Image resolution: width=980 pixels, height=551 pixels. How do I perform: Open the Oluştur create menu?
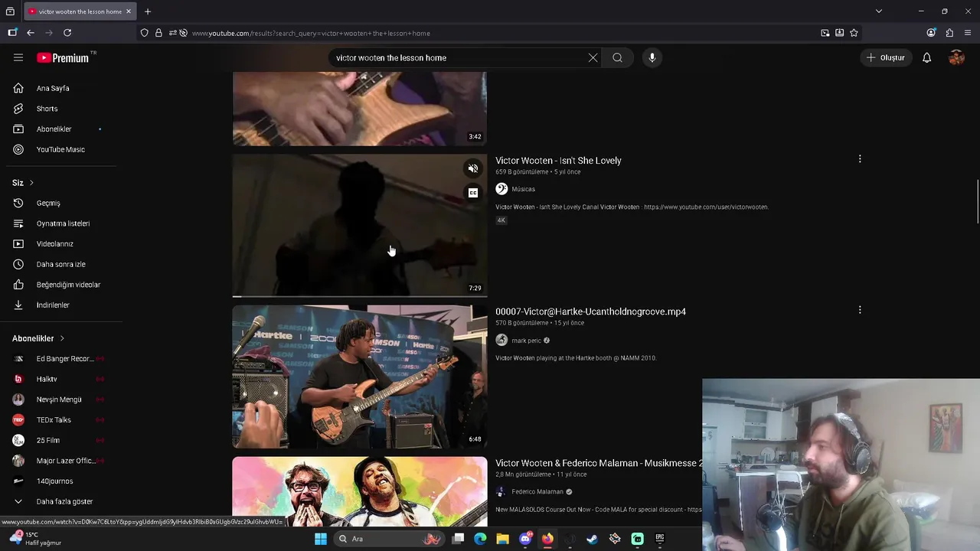(x=886, y=57)
